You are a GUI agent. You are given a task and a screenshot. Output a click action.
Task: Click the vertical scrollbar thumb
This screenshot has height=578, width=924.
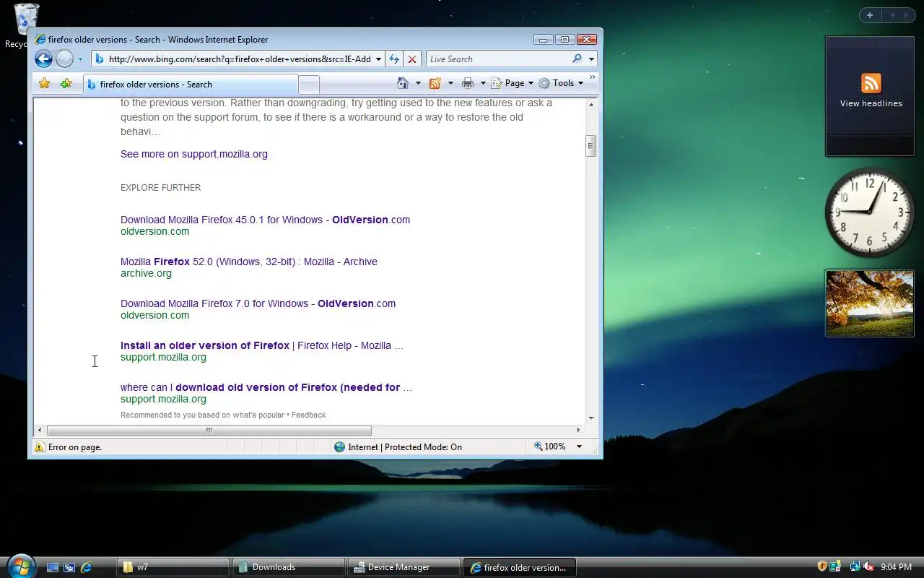tap(590, 145)
